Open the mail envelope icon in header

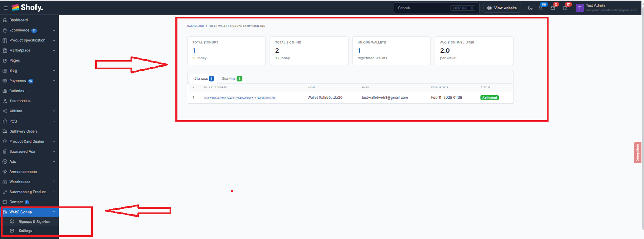tap(553, 8)
